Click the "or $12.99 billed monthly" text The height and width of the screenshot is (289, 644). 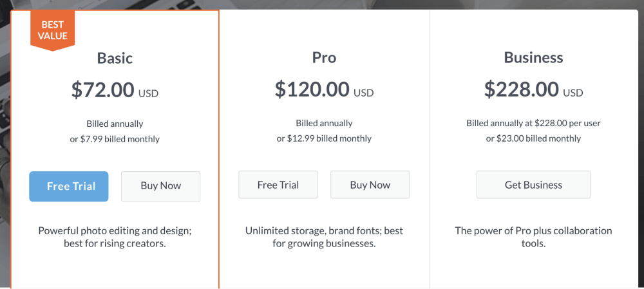[324, 138]
